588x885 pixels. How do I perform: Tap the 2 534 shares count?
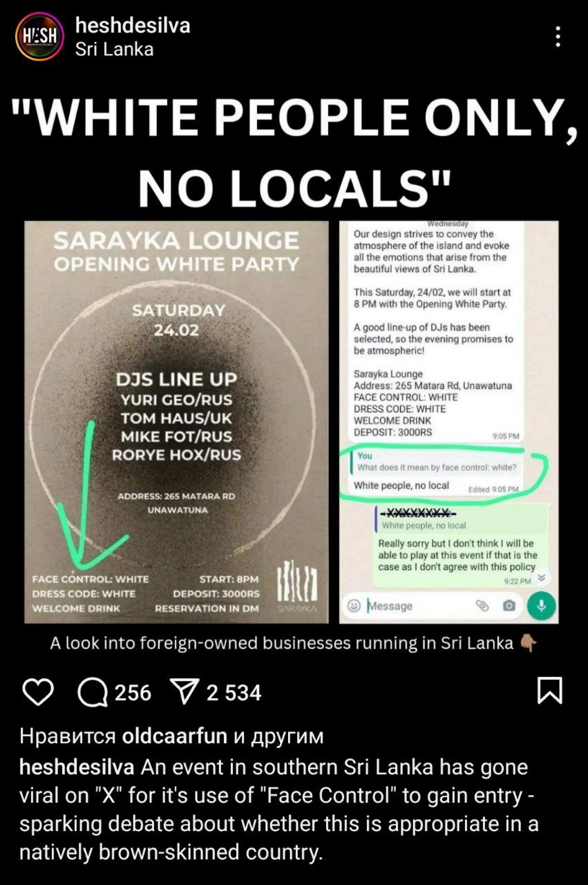point(234,693)
